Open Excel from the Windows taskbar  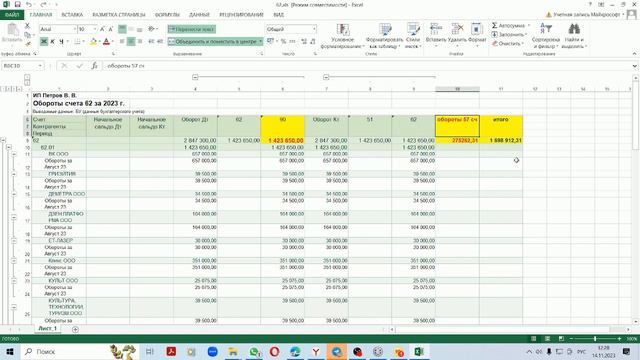[x=419, y=351]
